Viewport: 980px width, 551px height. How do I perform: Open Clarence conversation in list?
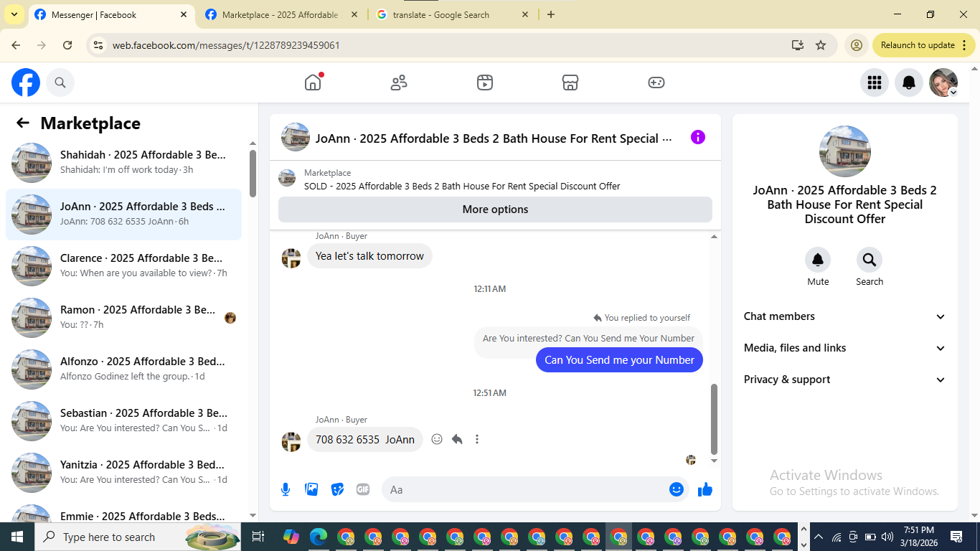click(123, 266)
